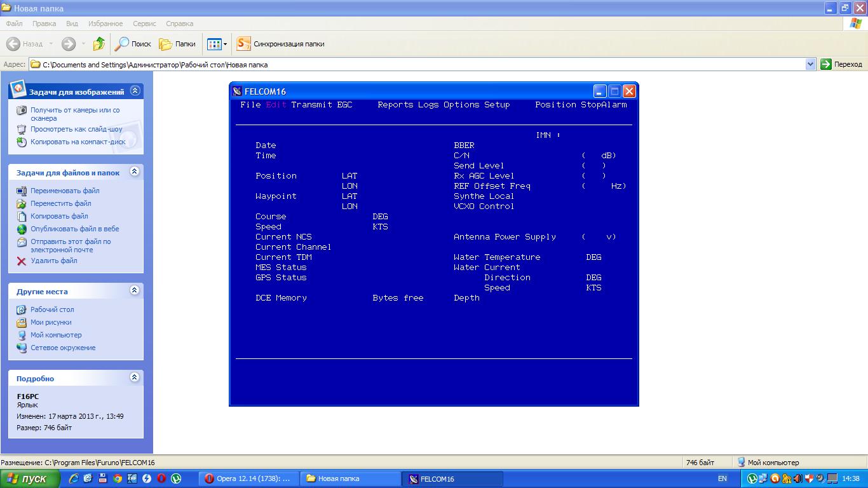
Task: Open the Transmit menu in FELCOM16
Action: point(311,105)
